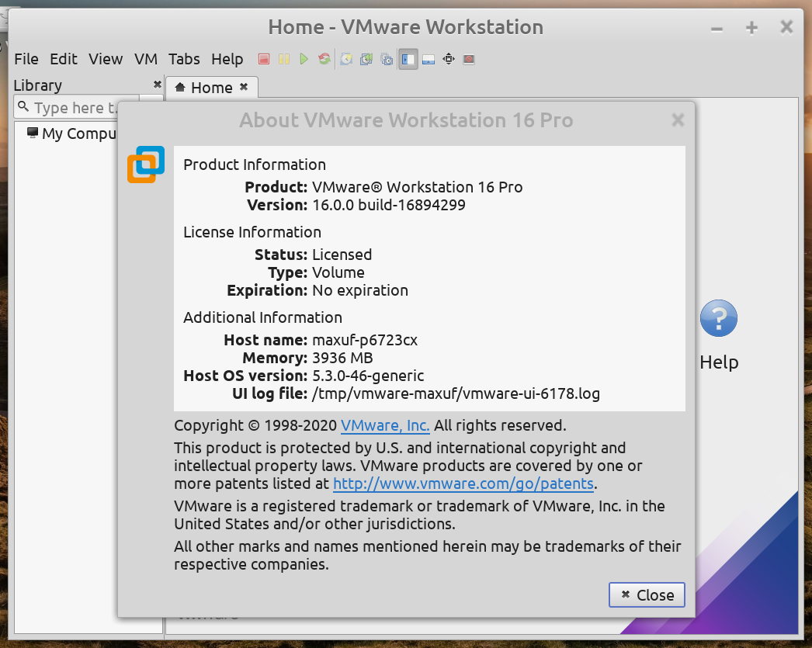Maximize the VMware Workstation window with plus
812x648 pixels.
(751, 27)
